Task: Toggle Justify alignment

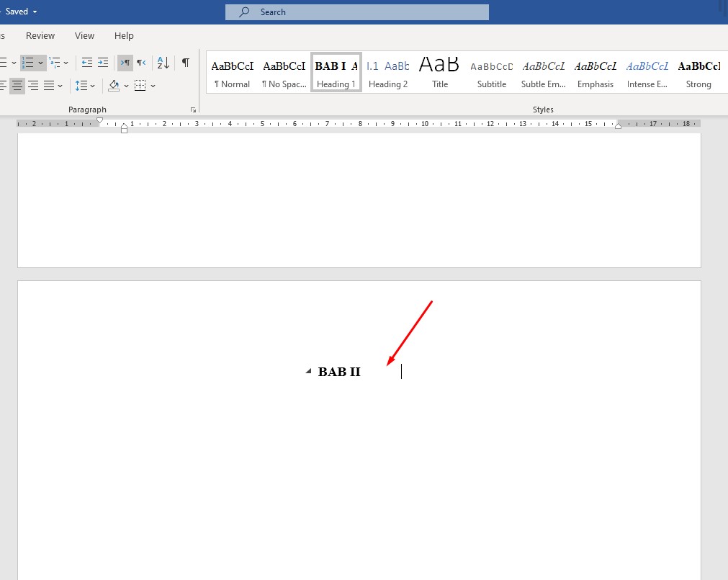Action: (x=49, y=86)
